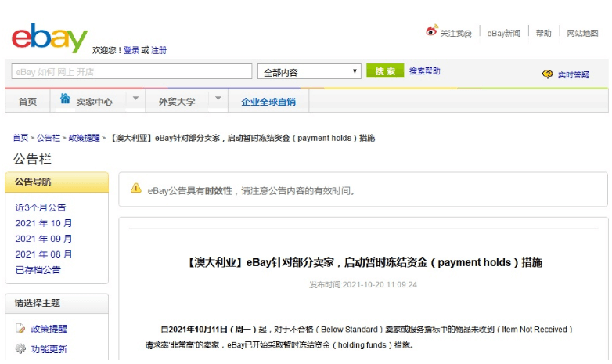Viewport: 612px width, 364px height.
Task: Click the home icon beside 卖家中心
Action: point(65,99)
